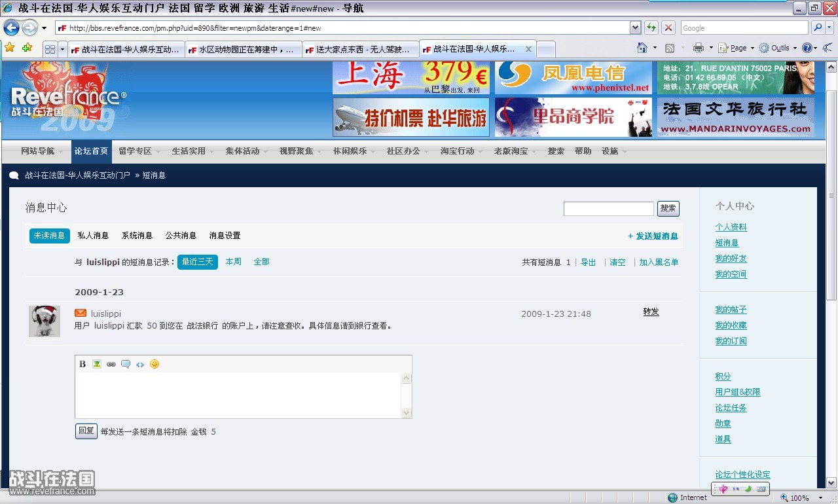Click 帮助 in the site navigation bar
Viewport: 838px width, 504px height.
click(583, 151)
